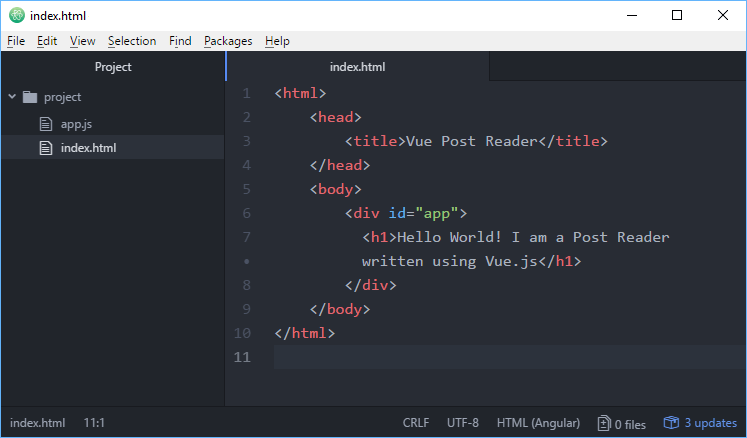
Task: Open the Selection menu
Action: (x=132, y=41)
